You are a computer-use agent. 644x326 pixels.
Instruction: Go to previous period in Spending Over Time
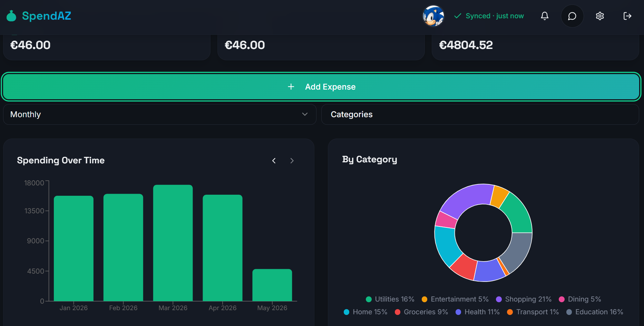pyautogui.click(x=274, y=161)
